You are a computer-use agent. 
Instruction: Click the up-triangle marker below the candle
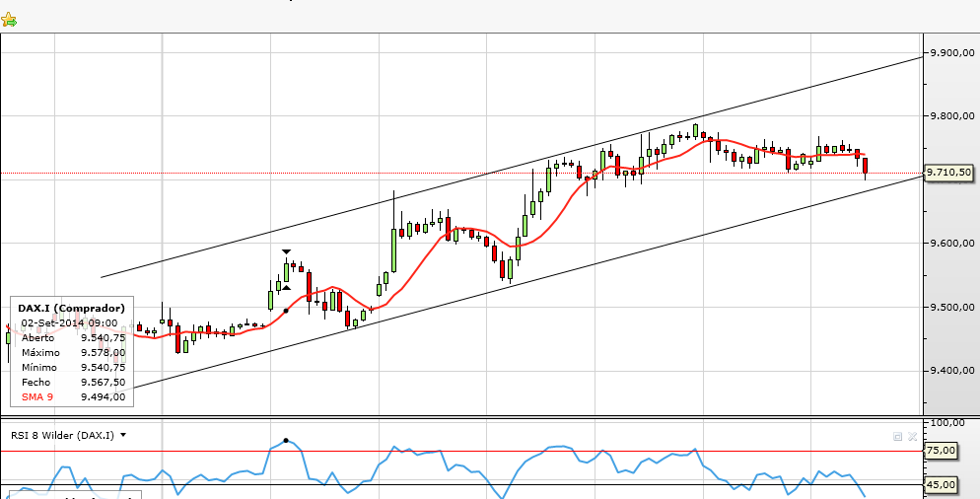(286, 287)
